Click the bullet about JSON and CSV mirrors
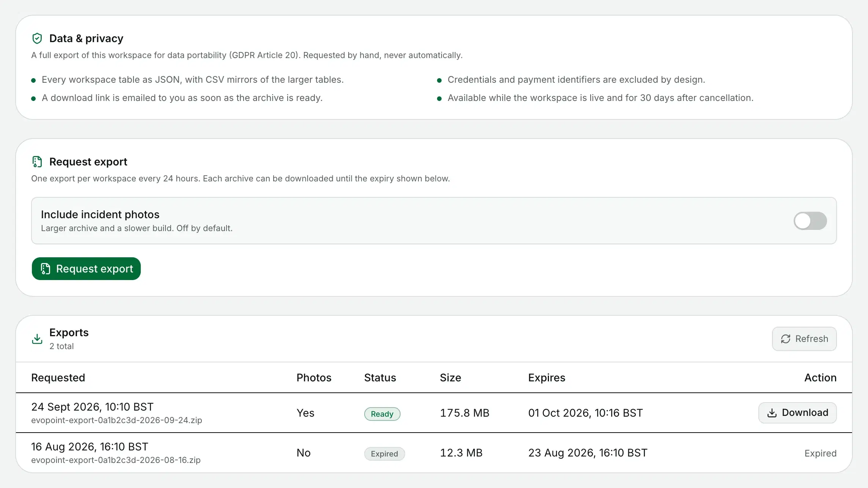This screenshot has height=488, width=868. click(x=193, y=80)
